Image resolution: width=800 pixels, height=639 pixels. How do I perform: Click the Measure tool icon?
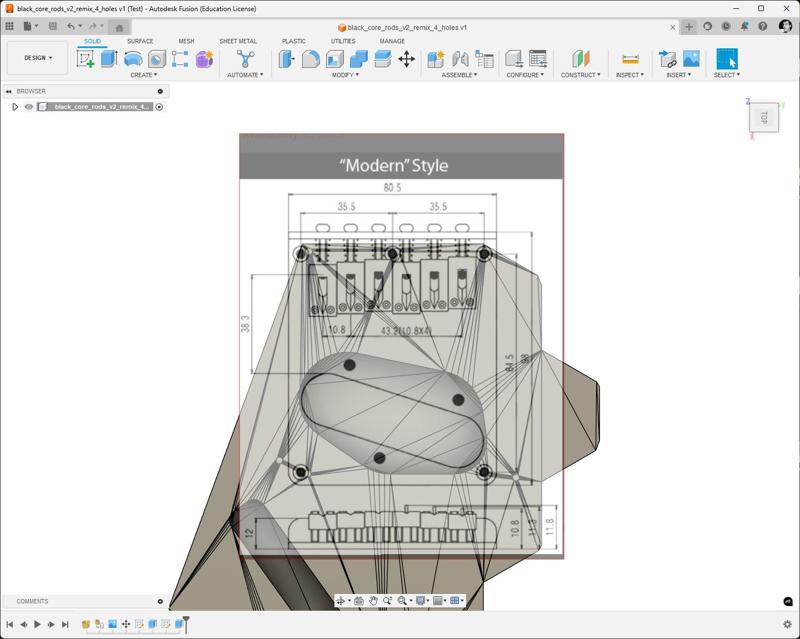[x=630, y=59]
